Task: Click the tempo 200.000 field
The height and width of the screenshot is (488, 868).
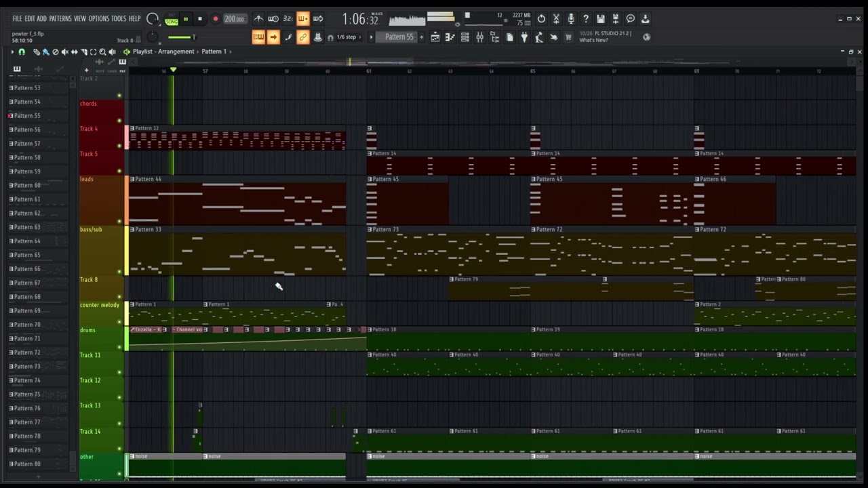Action: click(234, 19)
